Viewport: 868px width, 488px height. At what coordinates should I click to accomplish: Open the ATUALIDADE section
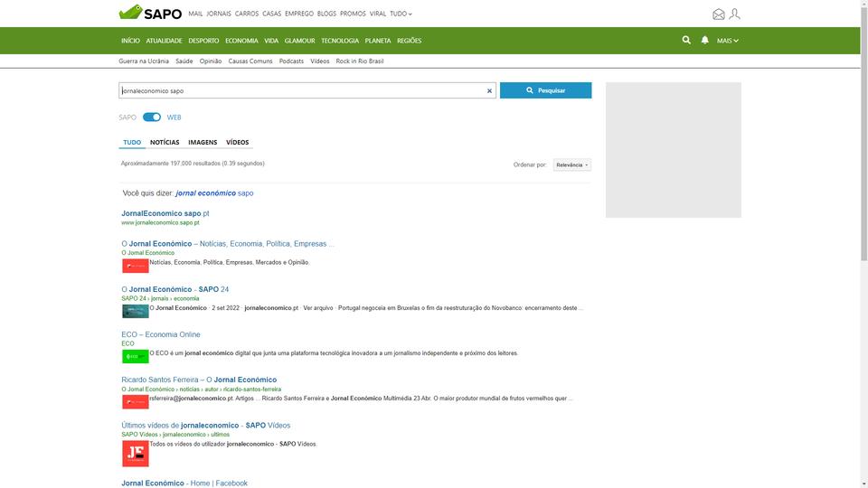pyautogui.click(x=164, y=41)
